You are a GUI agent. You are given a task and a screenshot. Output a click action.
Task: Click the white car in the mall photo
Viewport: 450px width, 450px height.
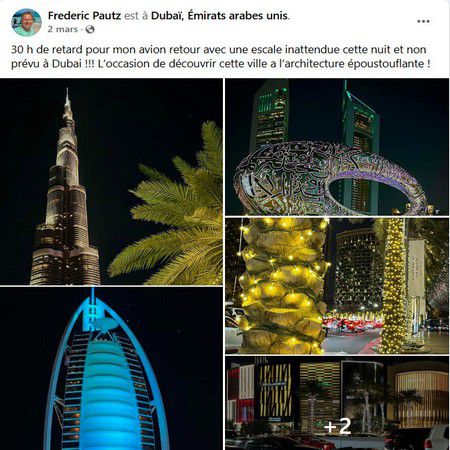[x=437, y=437]
